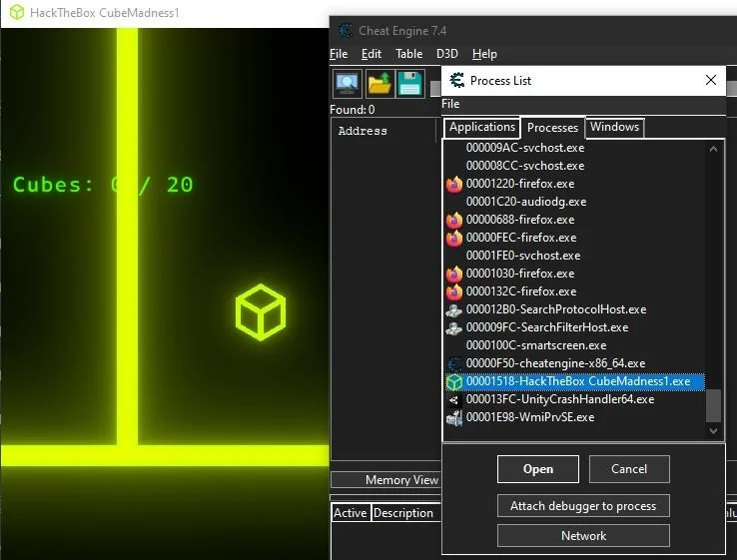Screen dimensions: 737x560
Task: Select the cheatengine-x86_64.exe process
Action: [555, 363]
